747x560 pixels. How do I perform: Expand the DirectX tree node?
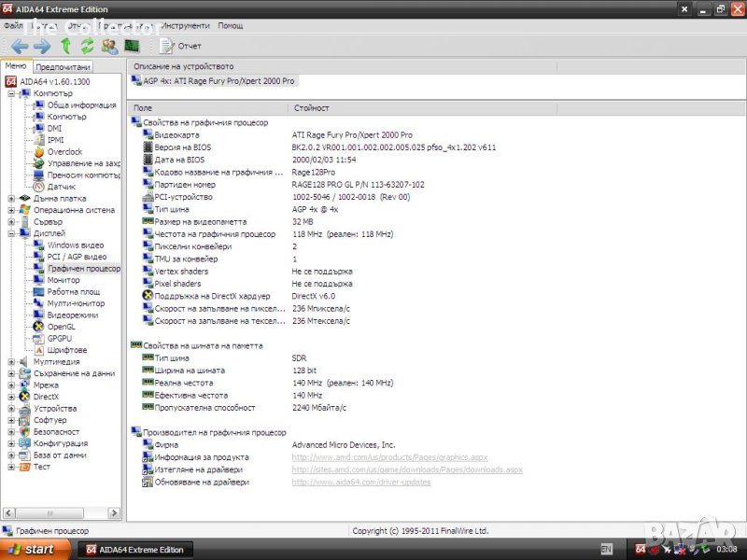(x=11, y=397)
